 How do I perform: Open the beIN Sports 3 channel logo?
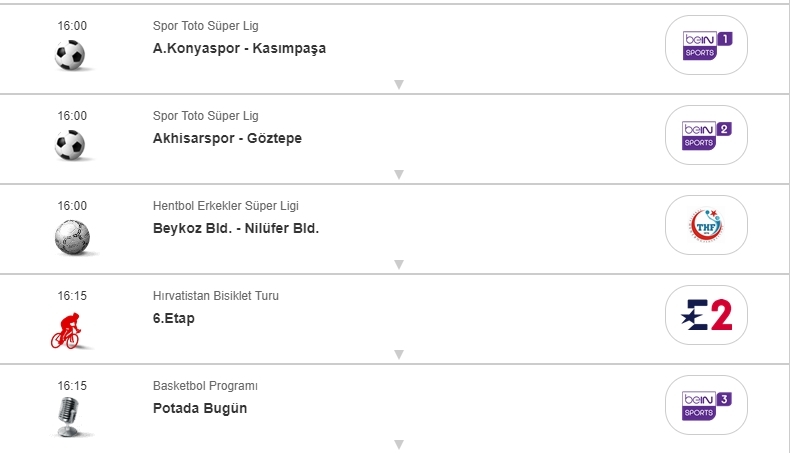pos(707,406)
